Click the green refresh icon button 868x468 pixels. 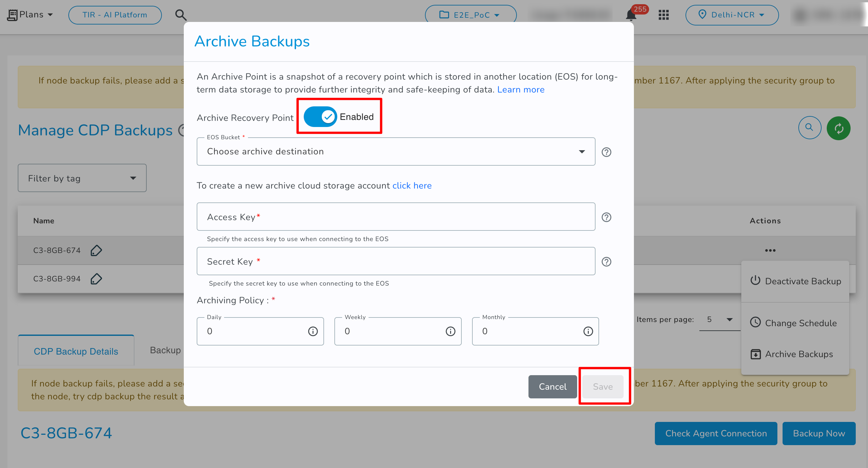(838, 128)
